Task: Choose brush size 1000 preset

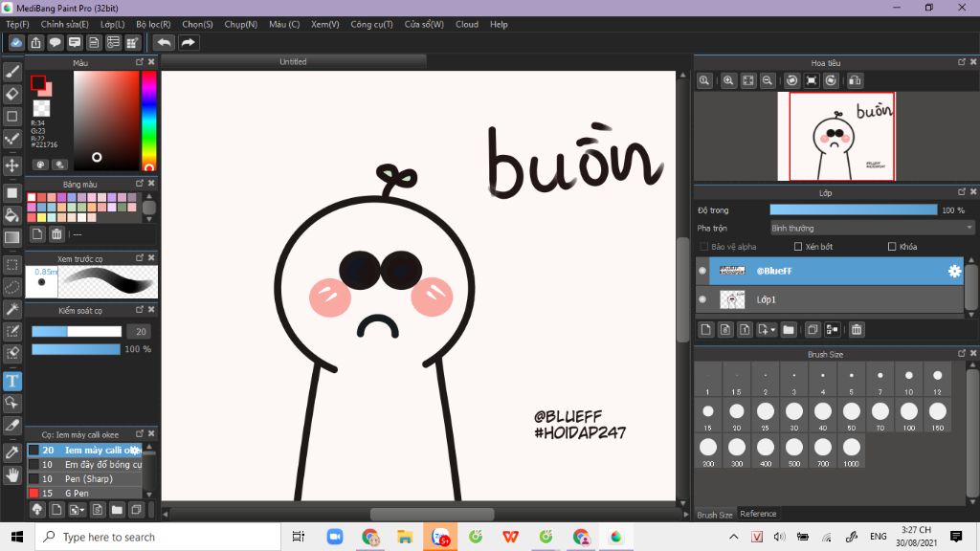Action: (851, 452)
